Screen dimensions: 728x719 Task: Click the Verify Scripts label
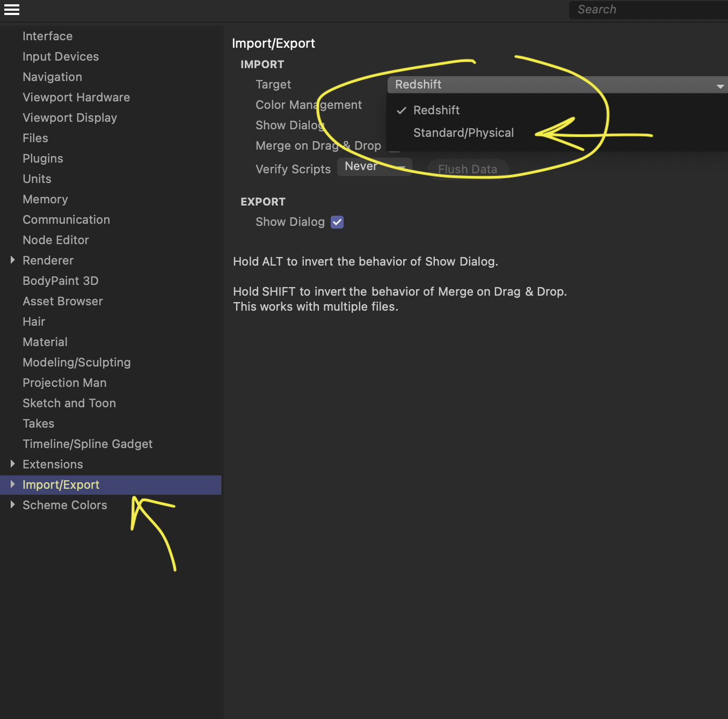point(293,169)
